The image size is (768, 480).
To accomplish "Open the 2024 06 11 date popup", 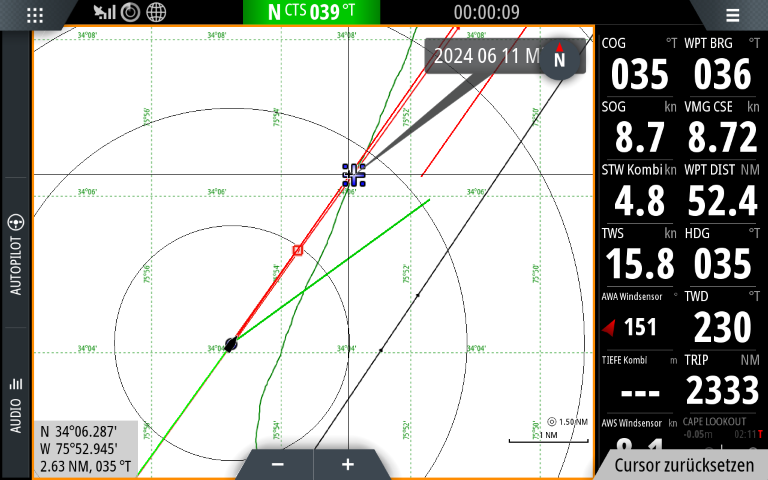I will pos(485,56).
